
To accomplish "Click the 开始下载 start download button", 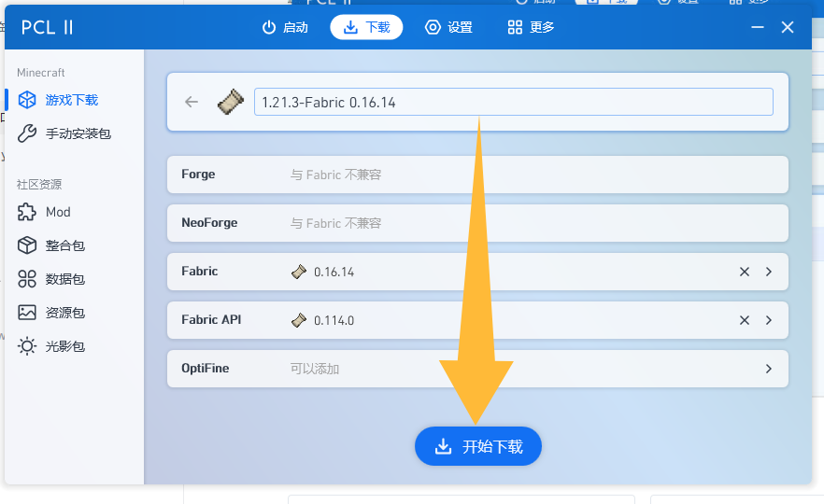I will [x=477, y=446].
